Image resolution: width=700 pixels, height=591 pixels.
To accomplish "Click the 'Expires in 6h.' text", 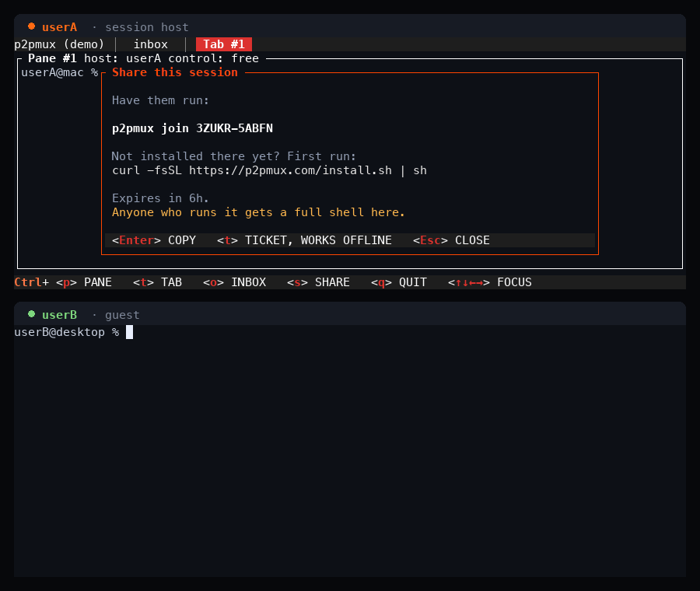I will click(160, 198).
